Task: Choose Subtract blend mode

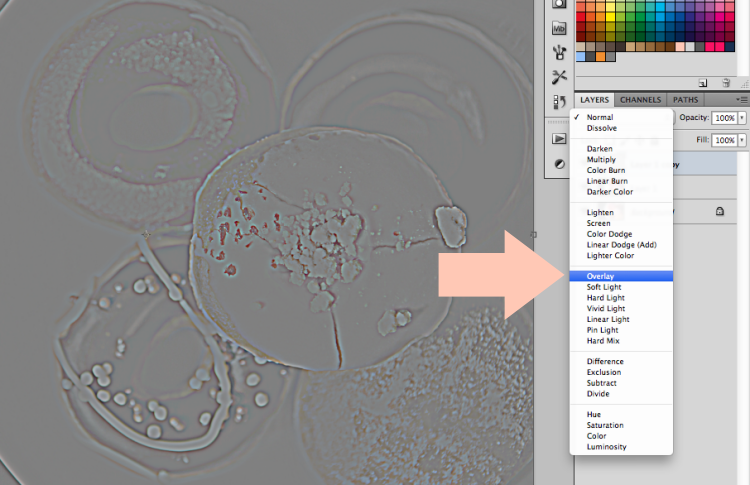Action: (621, 383)
